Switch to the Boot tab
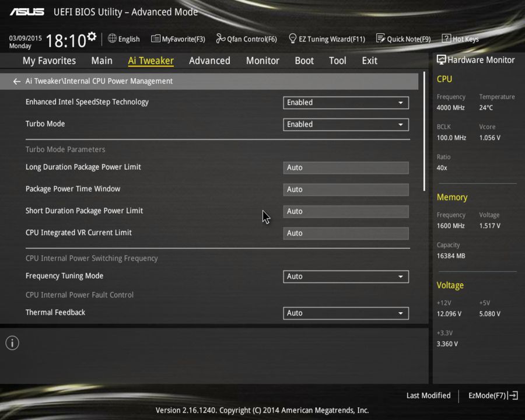This screenshot has width=525, height=420. (x=304, y=61)
